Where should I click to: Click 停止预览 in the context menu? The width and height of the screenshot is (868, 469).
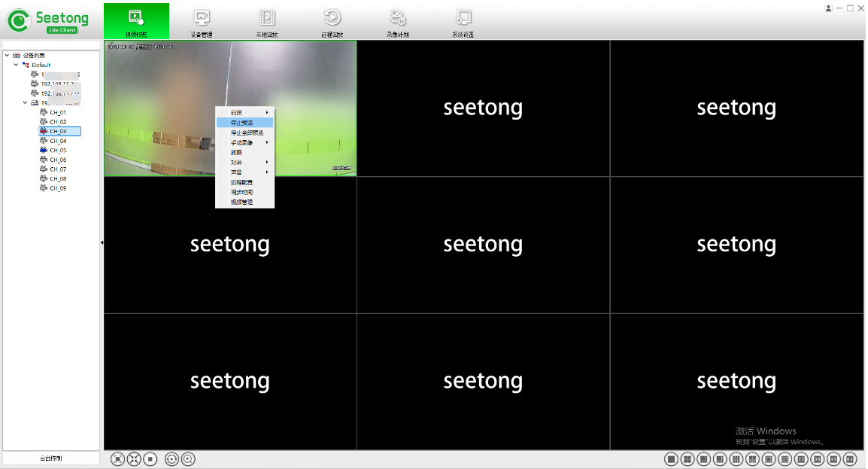click(242, 122)
